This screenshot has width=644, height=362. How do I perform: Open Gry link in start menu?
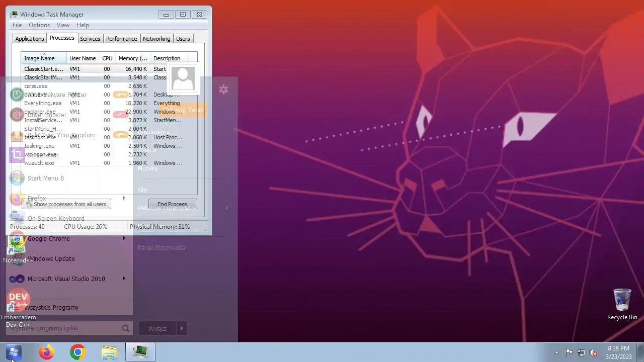142,190
